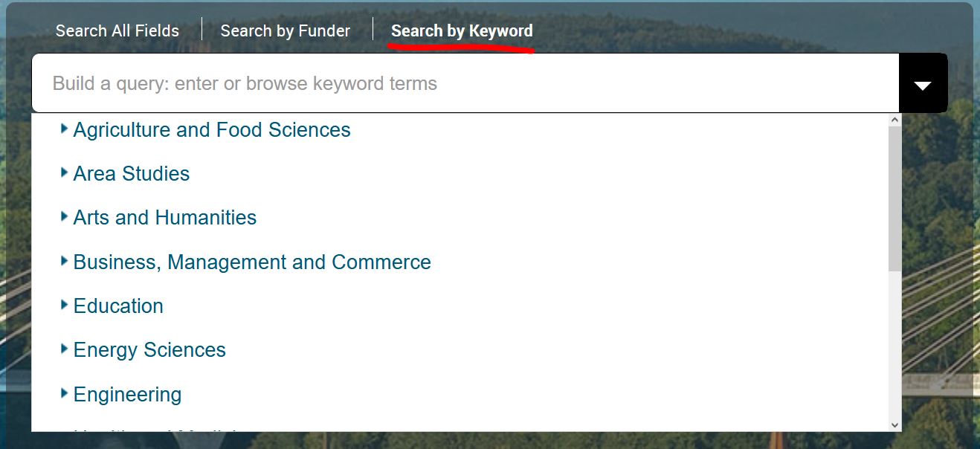Viewport: 980px width, 449px height.
Task: Expand the Education category arrow
Action: [x=64, y=305]
